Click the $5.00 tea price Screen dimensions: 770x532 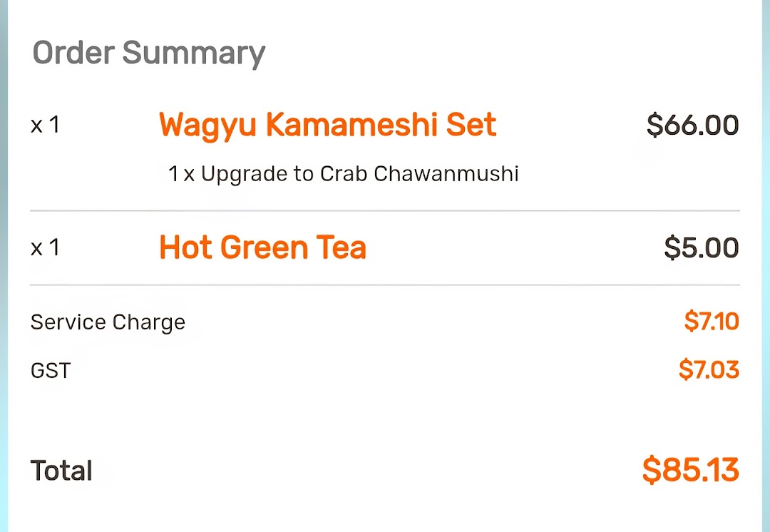point(701,247)
